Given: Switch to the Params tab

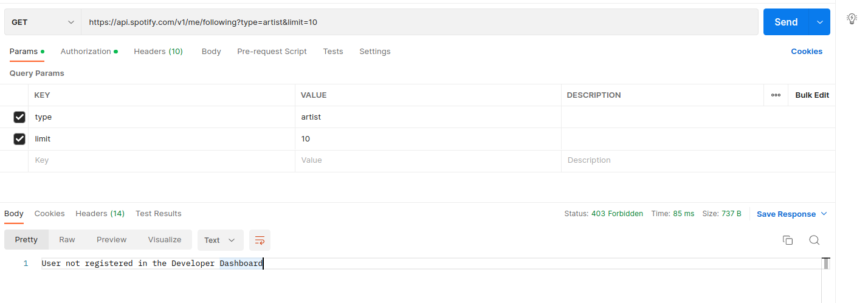Looking at the screenshot, I should pyautogui.click(x=27, y=52).
